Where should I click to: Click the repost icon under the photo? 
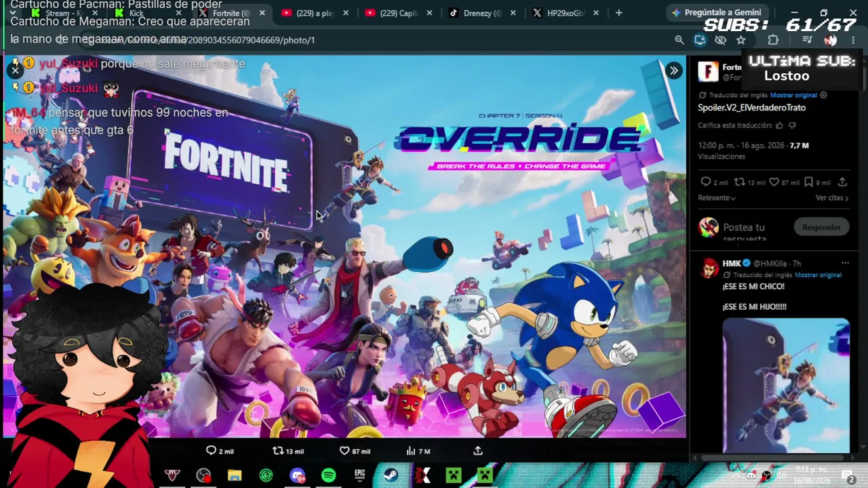point(277,451)
